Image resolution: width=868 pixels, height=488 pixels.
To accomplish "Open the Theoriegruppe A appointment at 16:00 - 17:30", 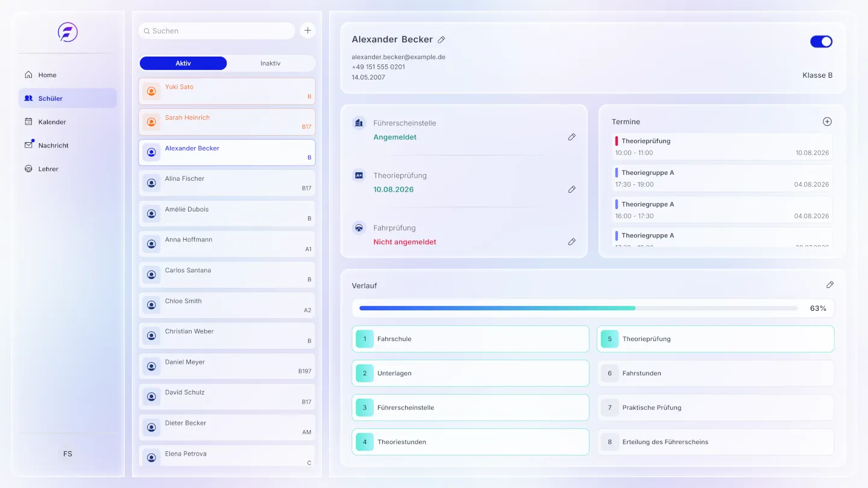I will click(722, 210).
